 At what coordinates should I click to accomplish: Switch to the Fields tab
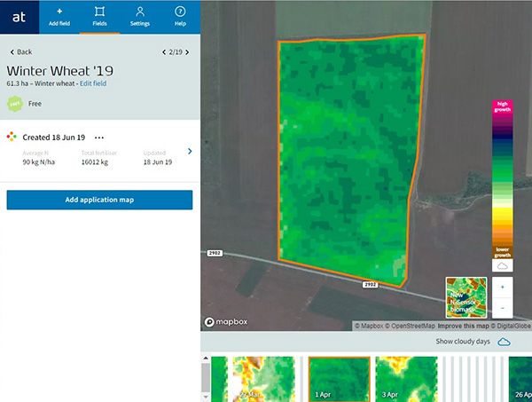(99, 17)
